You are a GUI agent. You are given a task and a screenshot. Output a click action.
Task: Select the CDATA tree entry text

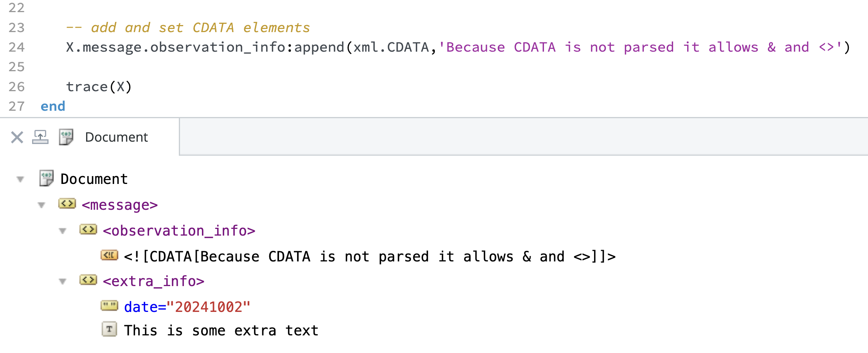pyautogui.click(x=369, y=257)
